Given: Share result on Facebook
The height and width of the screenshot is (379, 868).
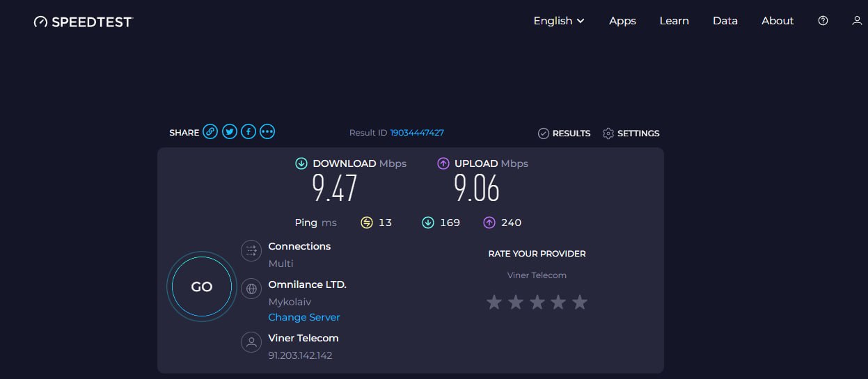Looking at the screenshot, I should pyautogui.click(x=248, y=131).
